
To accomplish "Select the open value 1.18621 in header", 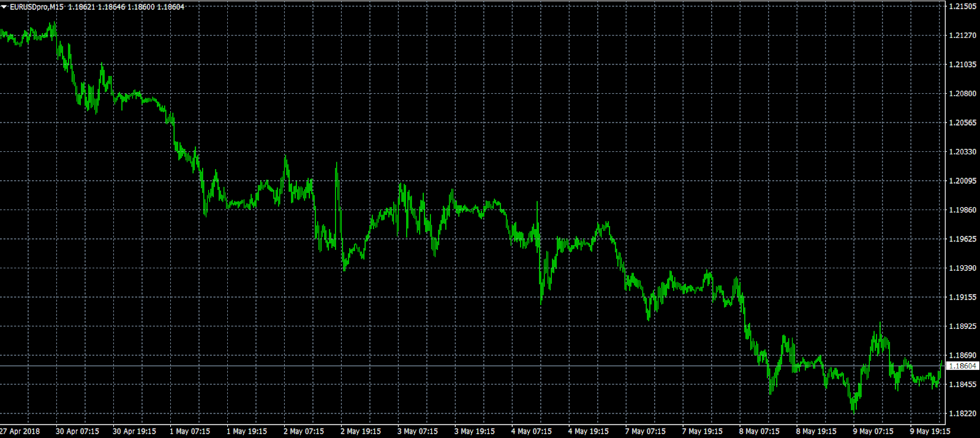I will pos(81,7).
